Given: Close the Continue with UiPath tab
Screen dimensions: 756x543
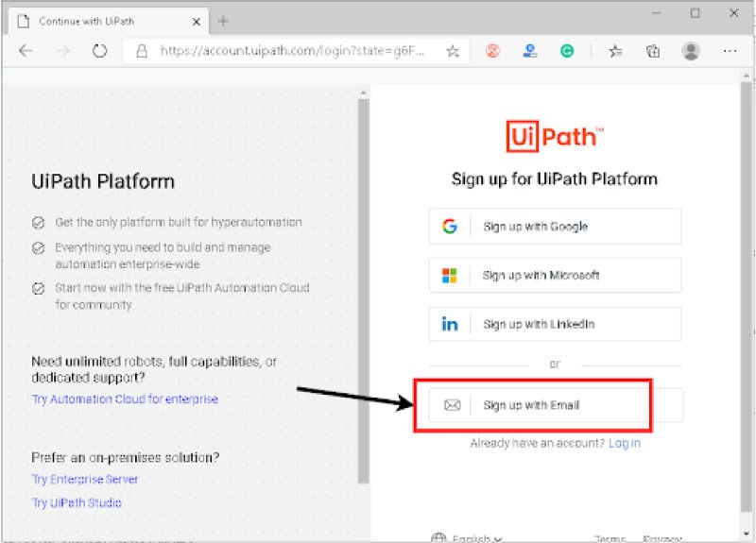Looking at the screenshot, I should pyautogui.click(x=197, y=22).
